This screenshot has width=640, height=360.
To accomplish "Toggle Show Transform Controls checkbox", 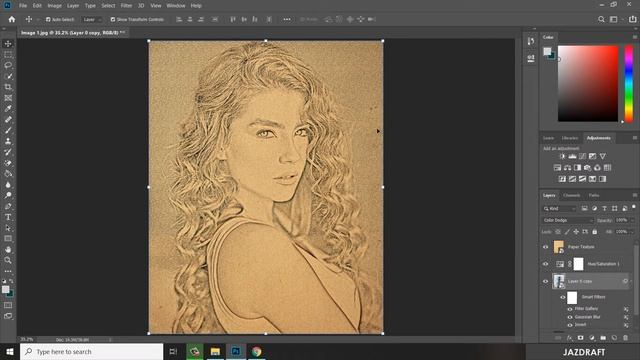I will tap(113, 19).
